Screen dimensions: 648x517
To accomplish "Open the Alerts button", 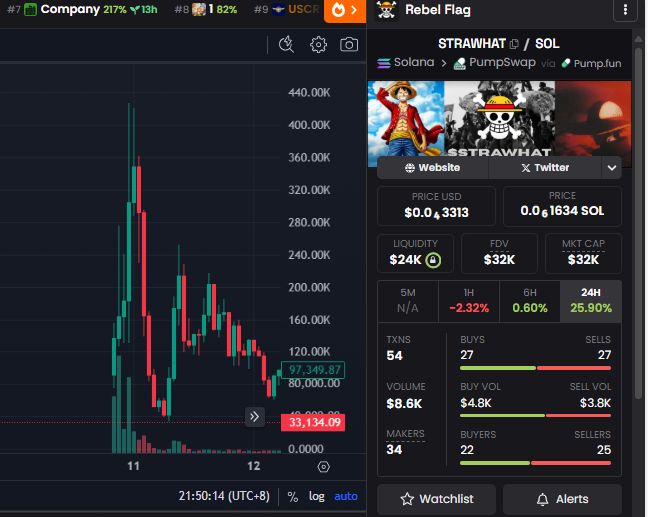I will (x=562, y=499).
